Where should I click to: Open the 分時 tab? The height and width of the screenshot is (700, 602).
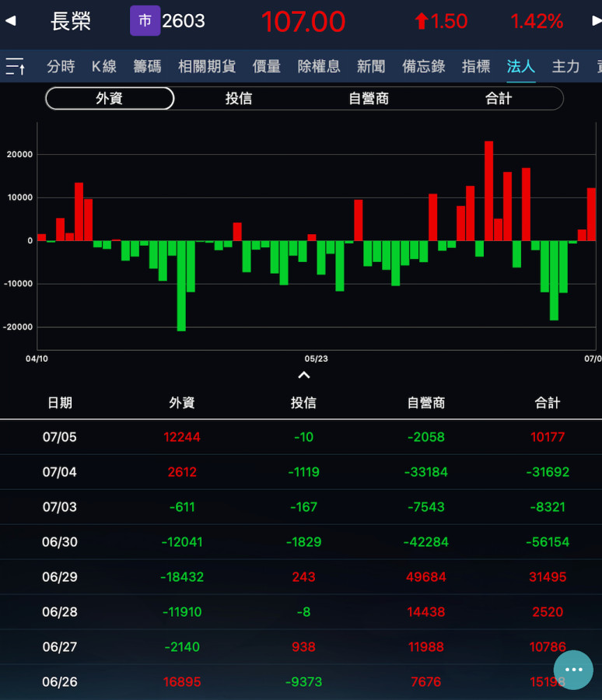(61, 67)
